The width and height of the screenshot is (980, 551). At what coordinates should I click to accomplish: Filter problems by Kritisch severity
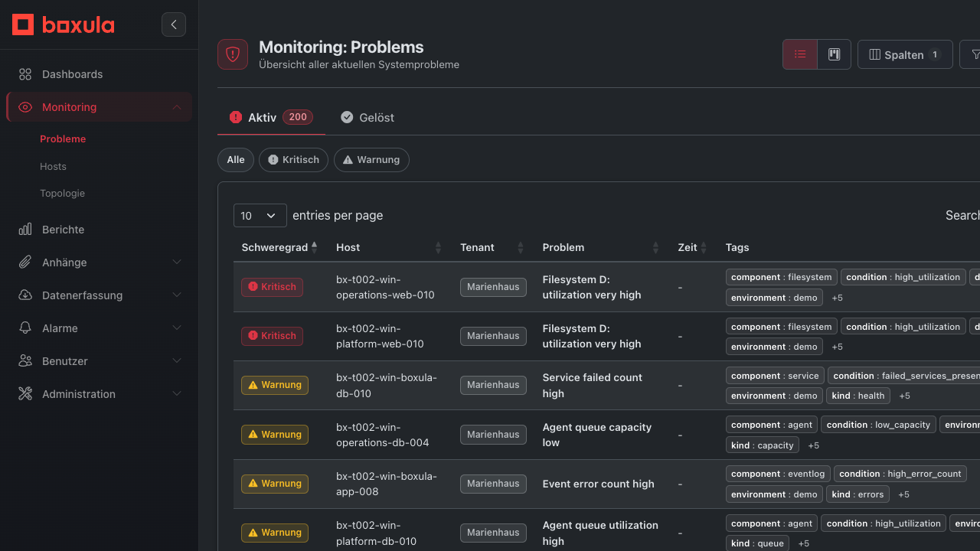[294, 160]
